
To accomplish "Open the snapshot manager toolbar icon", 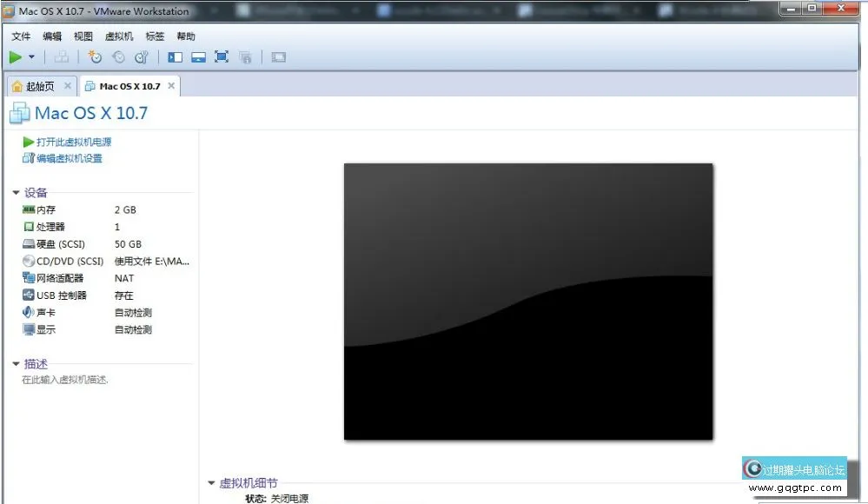I will pyautogui.click(x=141, y=56).
